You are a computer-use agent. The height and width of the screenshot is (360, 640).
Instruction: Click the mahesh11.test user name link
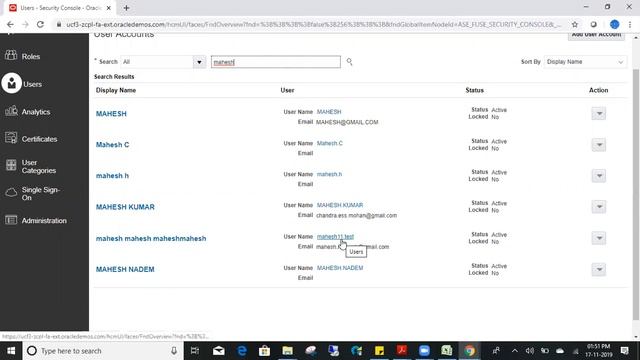335,236
